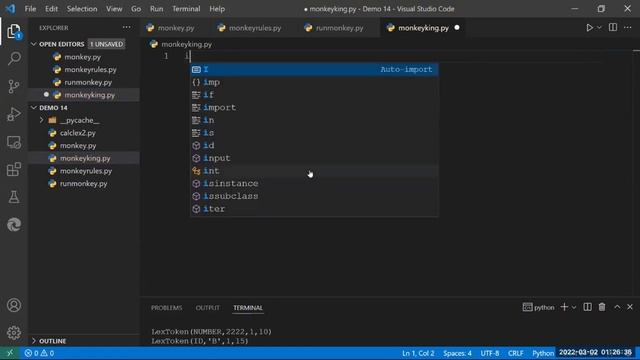Click unsaved dot on monkeyking.py tab

pyautogui.click(x=457, y=28)
